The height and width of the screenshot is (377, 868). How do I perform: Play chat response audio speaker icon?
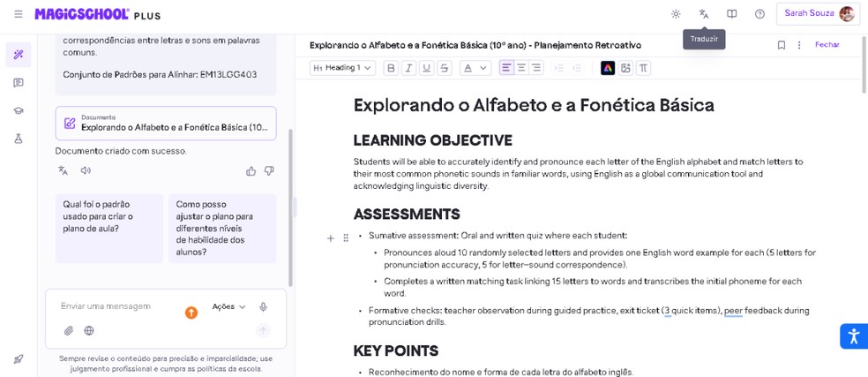[x=86, y=170]
